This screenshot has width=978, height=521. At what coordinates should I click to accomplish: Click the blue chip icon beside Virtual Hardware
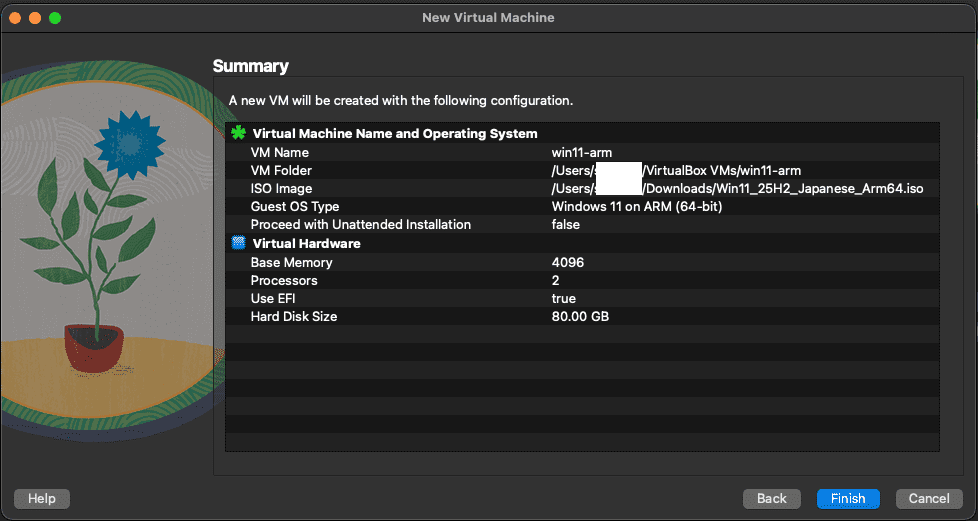coord(238,243)
